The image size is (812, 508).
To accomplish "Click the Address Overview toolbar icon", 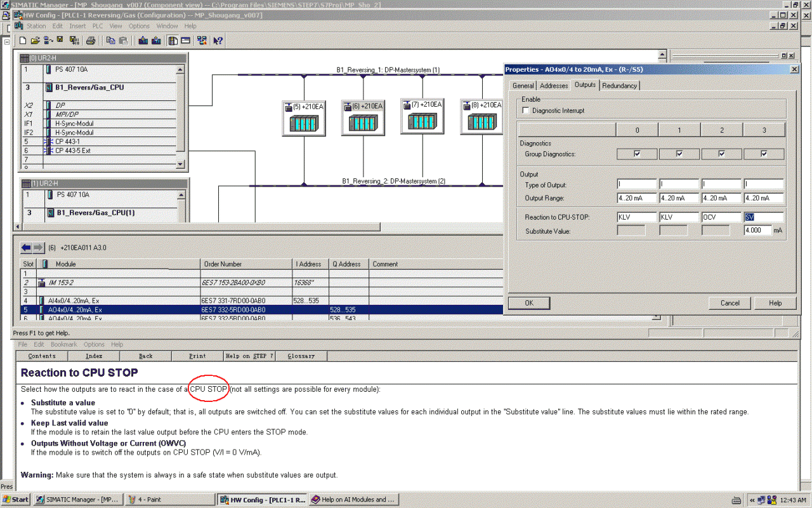I will (x=186, y=41).
